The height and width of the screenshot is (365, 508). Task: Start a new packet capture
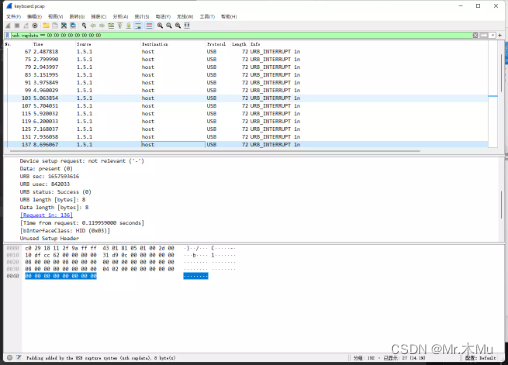(x=8, y=26)
